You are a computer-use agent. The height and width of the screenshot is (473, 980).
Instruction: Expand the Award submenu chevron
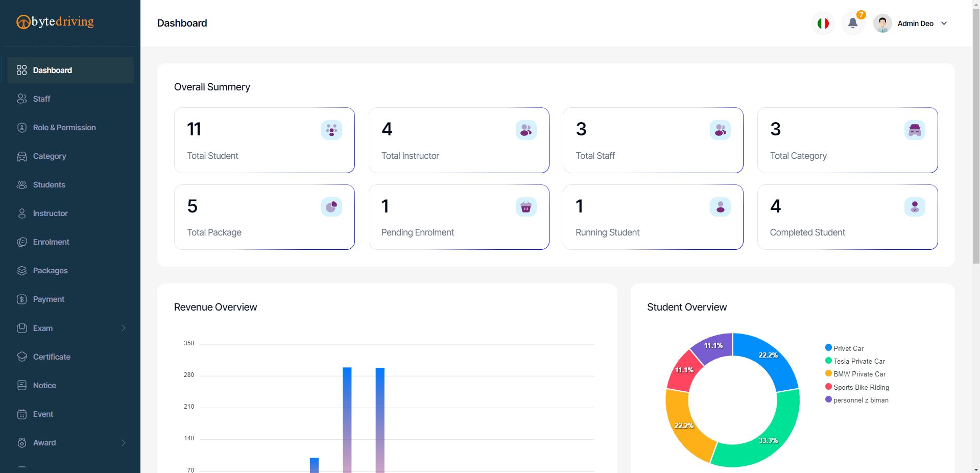click(x=124, y=443)
